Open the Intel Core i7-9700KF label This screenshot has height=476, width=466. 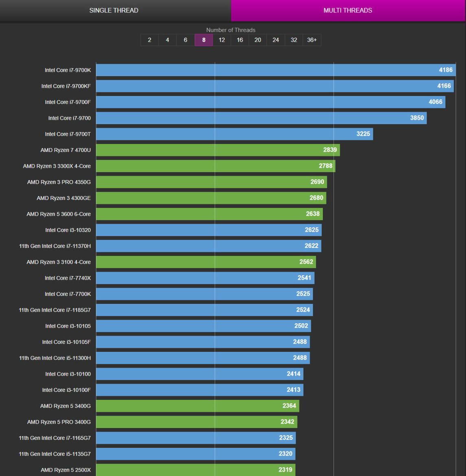point(66,86)
